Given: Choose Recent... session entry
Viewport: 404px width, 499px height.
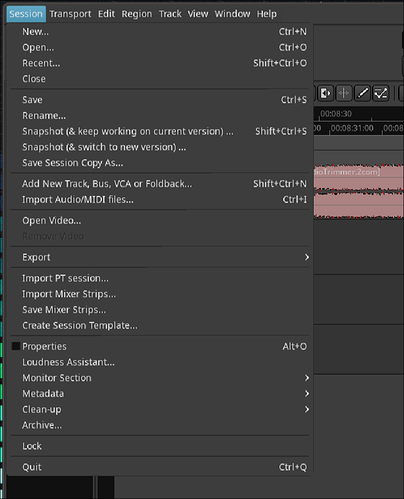Looking at the screenshot, I should (160, 63).
